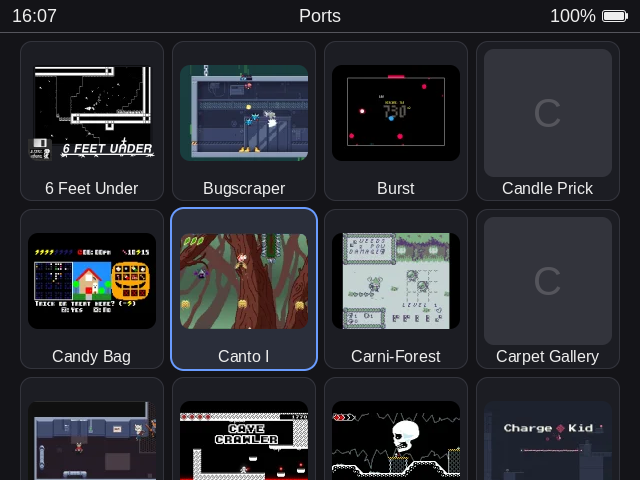Click the Ports screen title
The width and height of the screenshot is (640, 480).
click(x=320, y=16)
